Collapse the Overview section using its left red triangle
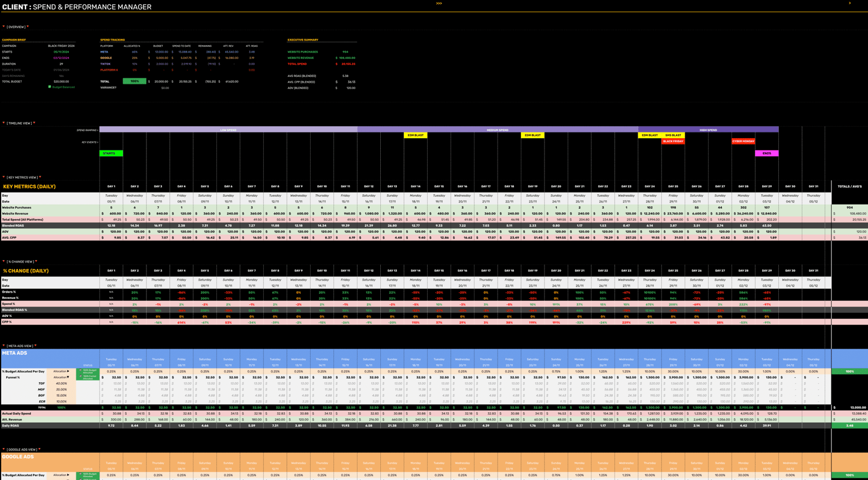The width and height of the screenshot is (868, 480). click(3, 27)
